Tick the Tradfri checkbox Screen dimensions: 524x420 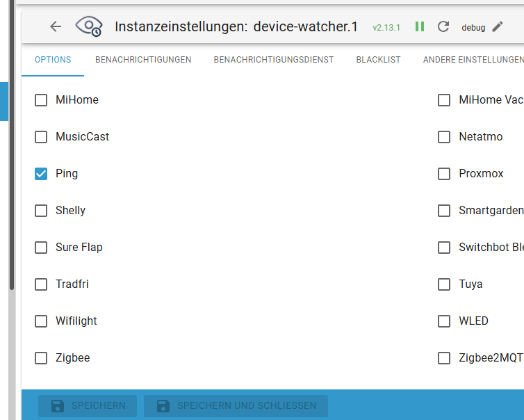pyautogui.click(x=41, y=284)
